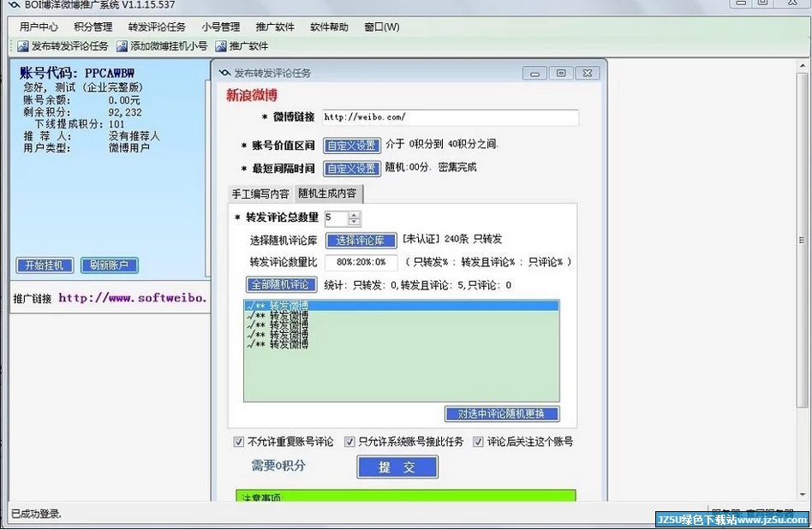Open 自定义设置 for 最短间隔时间
The image size is (812, 530).
[x=352, y=169]
